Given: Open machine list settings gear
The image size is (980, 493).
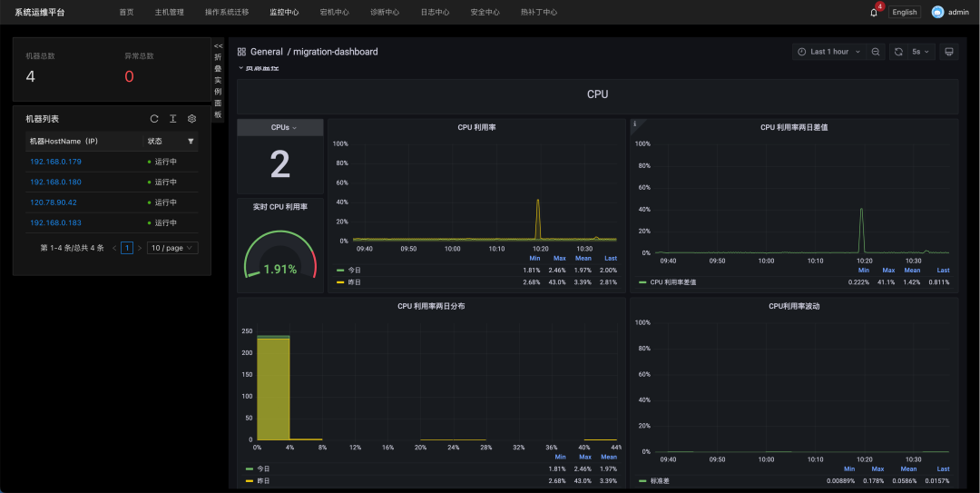Looking at the screenshot, I should click(x=191, y=119).
